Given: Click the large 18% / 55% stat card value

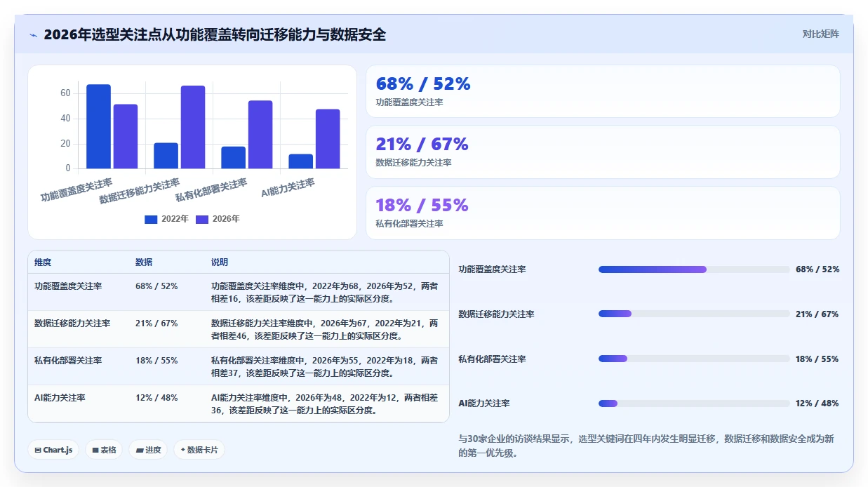Looking at the screenshot, I should pos(422,205).
